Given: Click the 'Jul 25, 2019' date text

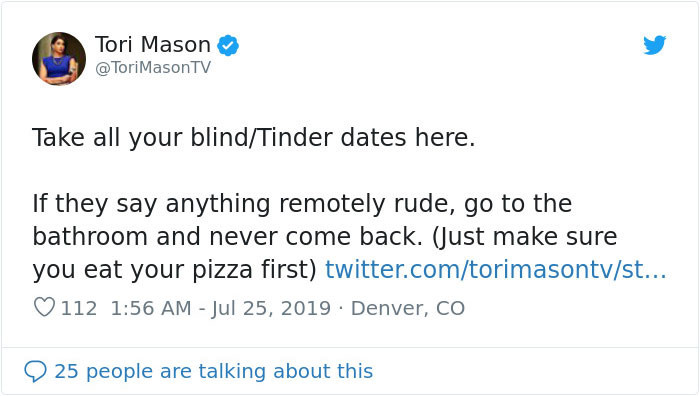Looking at the screenshot, I should [271, 308].
